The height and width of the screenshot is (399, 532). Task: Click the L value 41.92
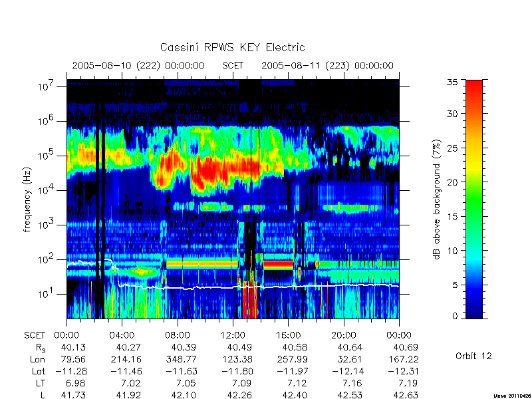(x=128, y=395)
